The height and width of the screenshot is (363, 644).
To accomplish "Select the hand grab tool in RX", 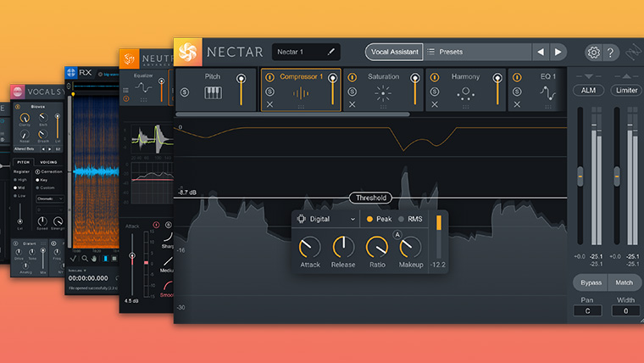I will point(94,258).
